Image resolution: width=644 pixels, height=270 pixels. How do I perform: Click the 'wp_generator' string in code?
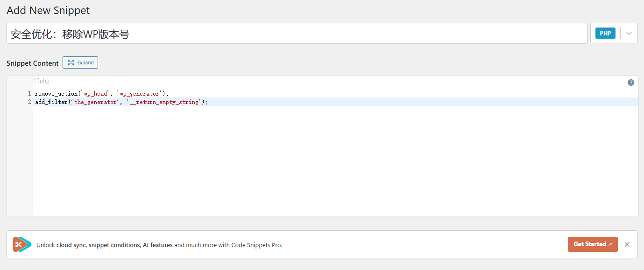(x=139, y=94)
